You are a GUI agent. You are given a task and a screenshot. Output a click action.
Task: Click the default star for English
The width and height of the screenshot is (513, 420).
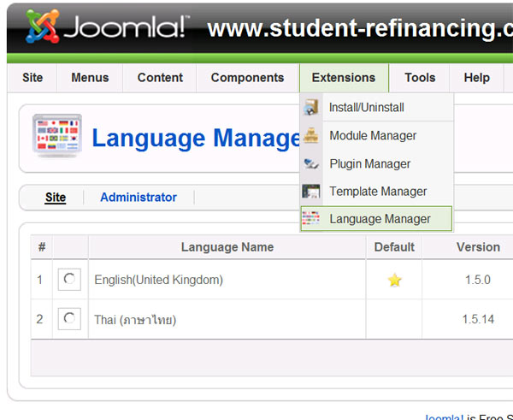[394, 280]
